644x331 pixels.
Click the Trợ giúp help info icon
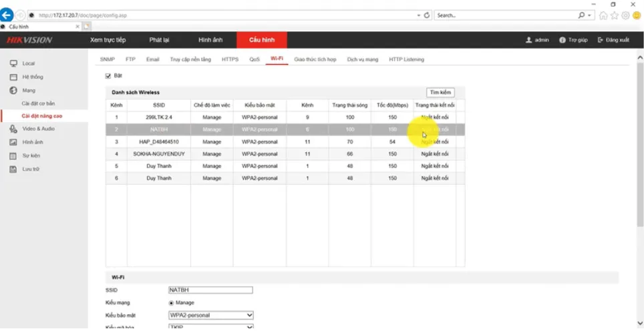(562, 40)
